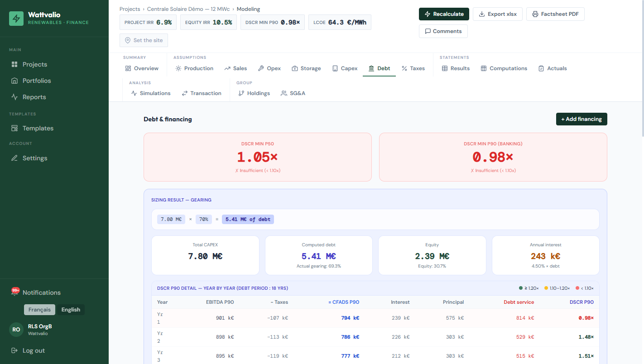Open the Holdings group tab
Viewport: 644px width, 364px height.
254,93
